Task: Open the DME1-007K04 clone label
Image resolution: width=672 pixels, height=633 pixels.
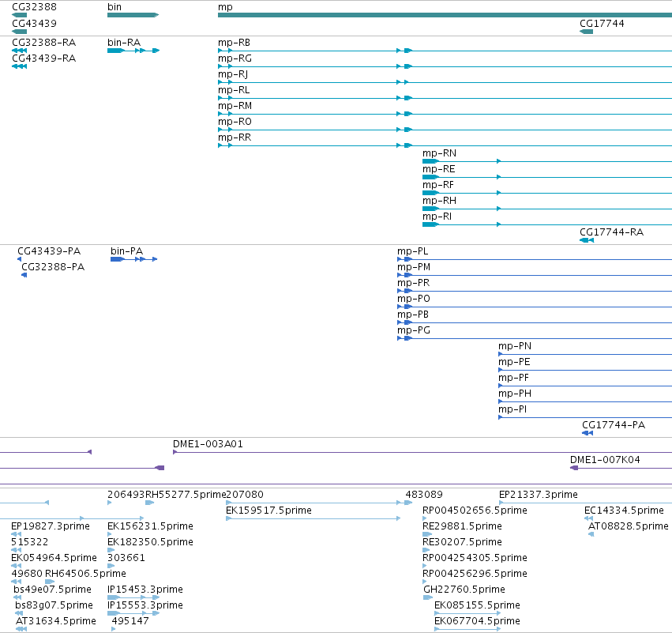Action: (605, 460)
